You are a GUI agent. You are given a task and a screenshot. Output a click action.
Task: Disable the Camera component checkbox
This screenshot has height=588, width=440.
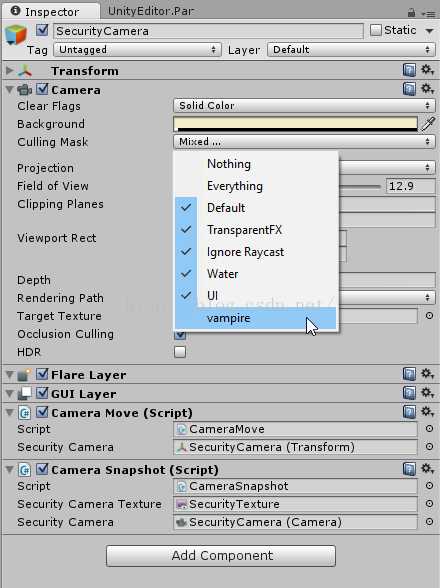[42, 89]
